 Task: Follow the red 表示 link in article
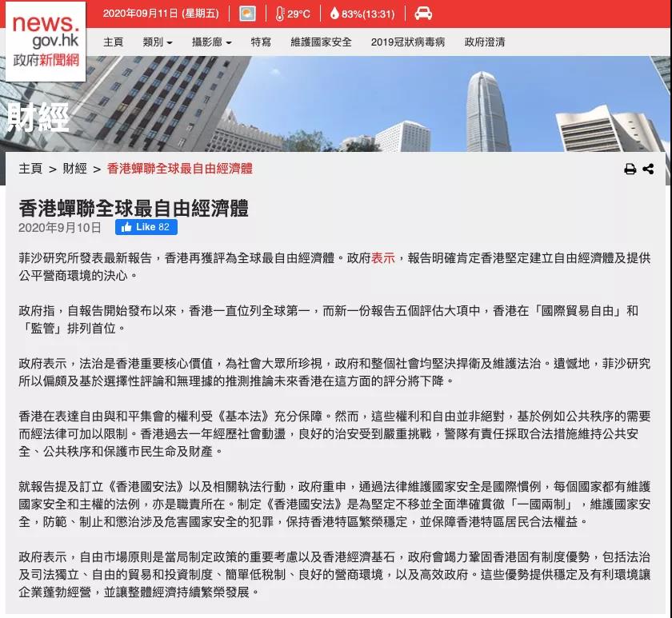pyautogui.click(x=383, y=258)
